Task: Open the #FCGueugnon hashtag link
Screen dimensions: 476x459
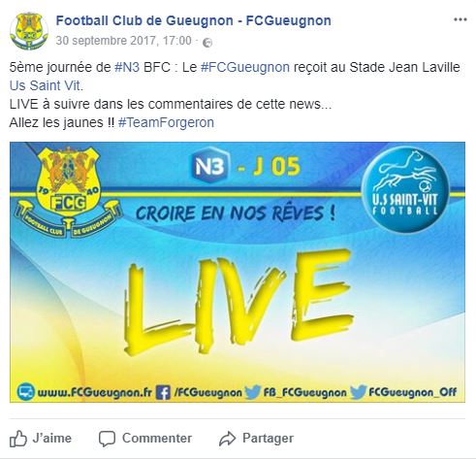Action: (245, 67)
